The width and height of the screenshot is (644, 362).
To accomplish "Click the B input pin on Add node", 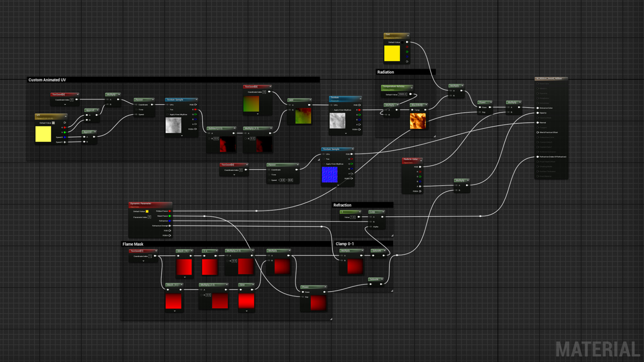I will (289, 110).
